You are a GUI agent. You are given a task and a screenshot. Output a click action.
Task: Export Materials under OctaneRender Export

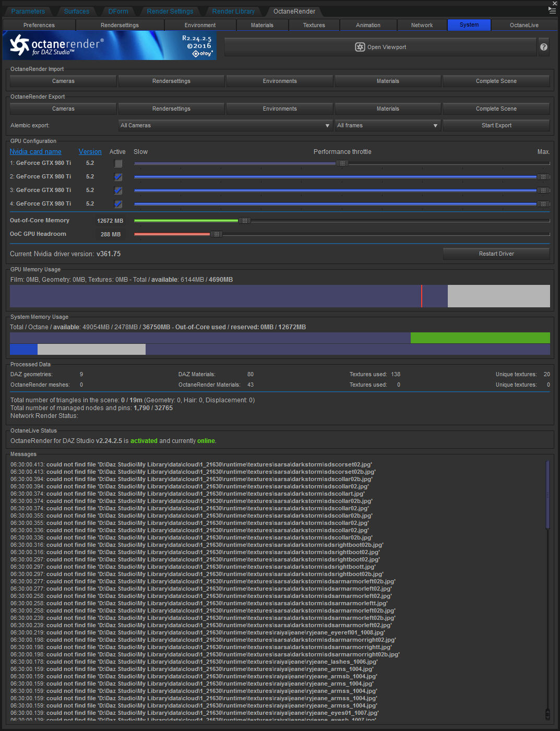[x=388, y=109]
